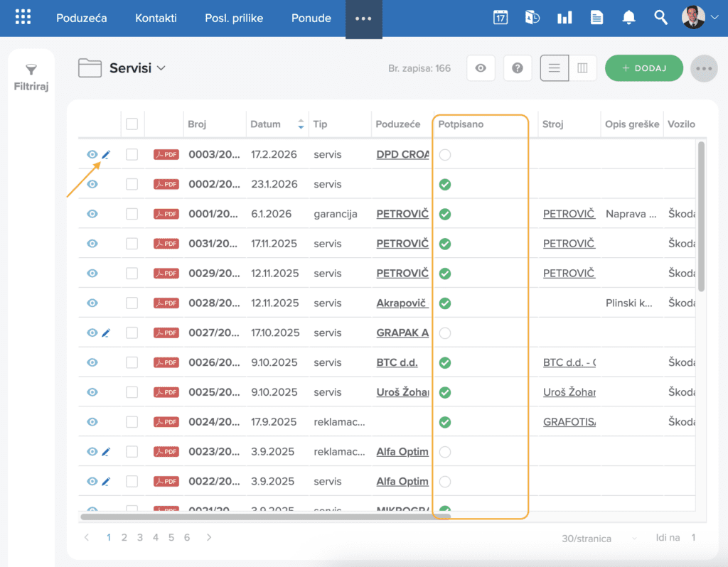The height and width of the screenshot is (567, 728).
Task: Open the 30/stranica page size dropdown
Action: click(599, 539)
